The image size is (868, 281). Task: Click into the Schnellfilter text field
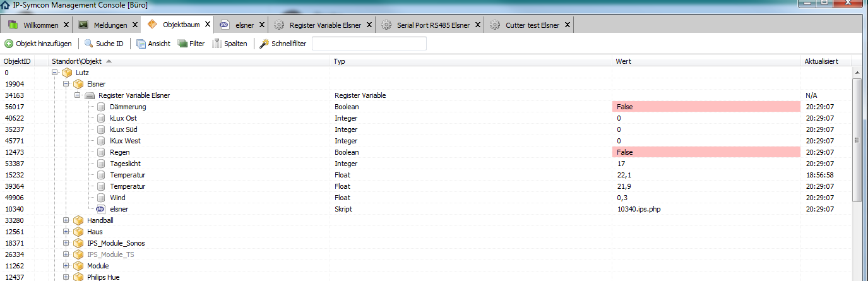click(369, 44)
